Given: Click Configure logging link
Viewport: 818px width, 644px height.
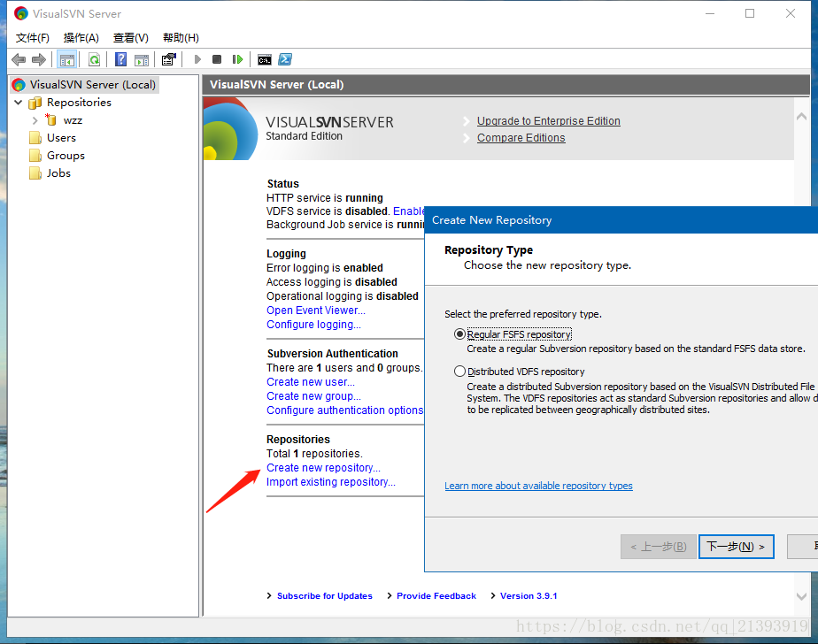Looking at the screenshot, I should pos(313,325).
